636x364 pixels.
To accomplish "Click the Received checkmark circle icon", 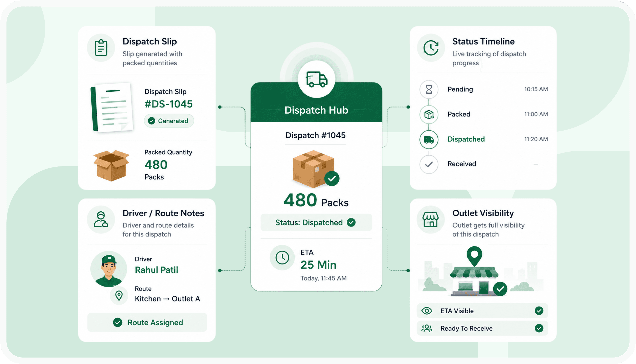I will pos(429,164).
